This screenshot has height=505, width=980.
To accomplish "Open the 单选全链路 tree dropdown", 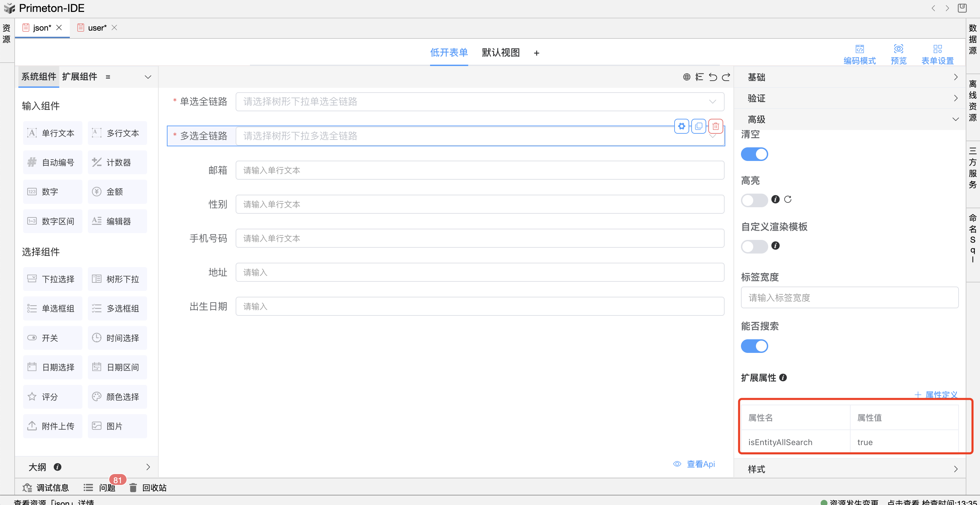I will coord(479,102).
